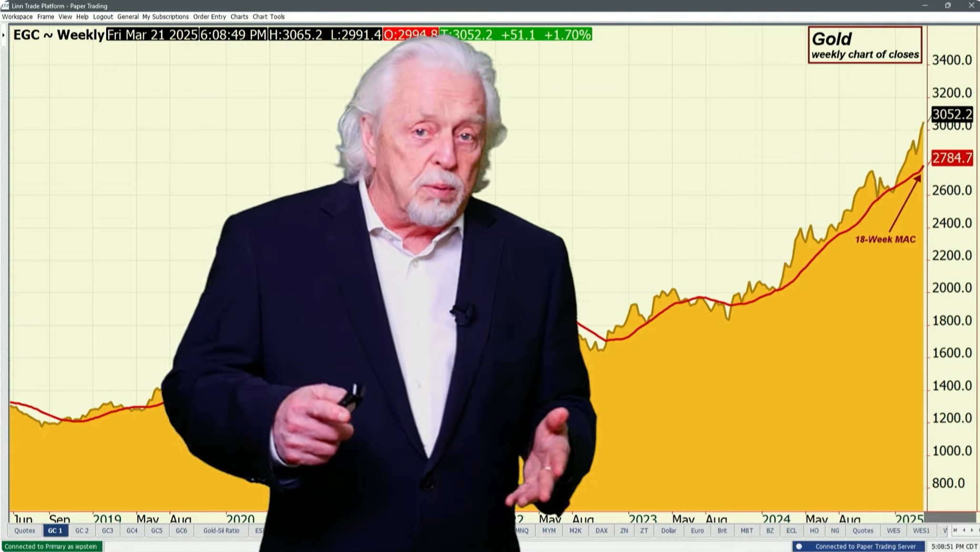Image resolution: width=980 pixels, height=552 pixels.
Task: Jump to first tab with skip-back arrow
Action: 955,530
